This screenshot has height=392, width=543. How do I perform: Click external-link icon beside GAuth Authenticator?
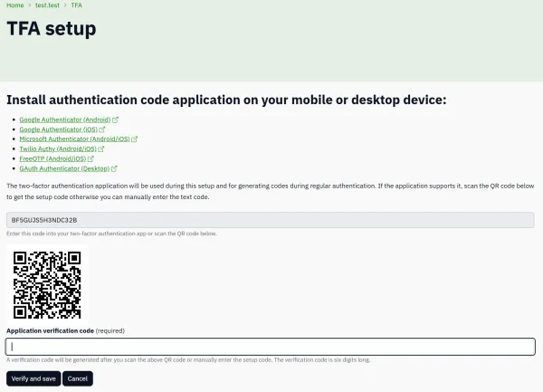click(114, 168)
